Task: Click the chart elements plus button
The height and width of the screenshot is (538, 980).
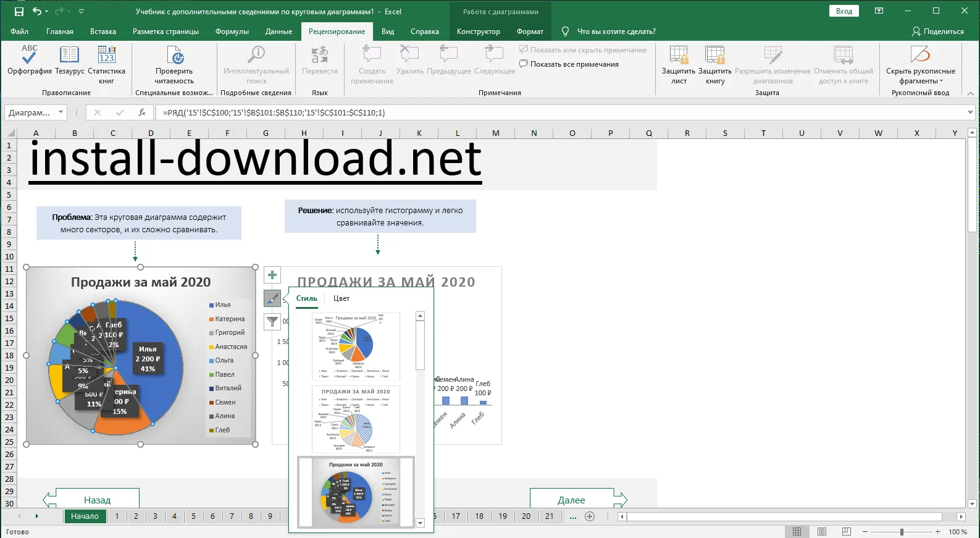Action: [x=272, y=275]
